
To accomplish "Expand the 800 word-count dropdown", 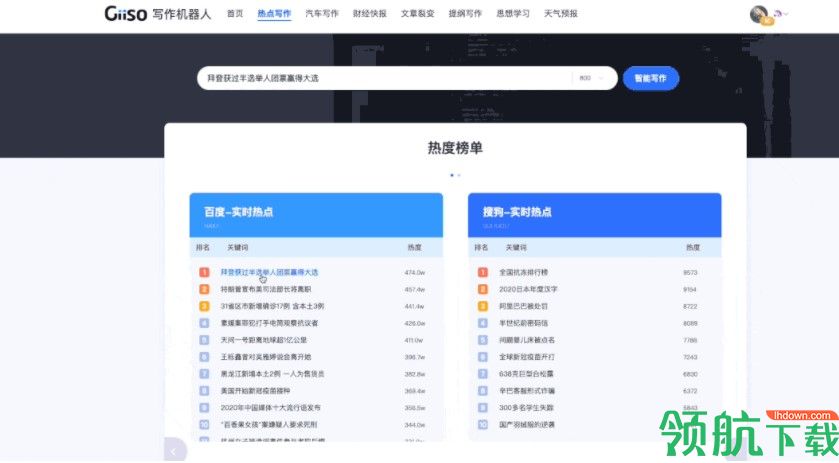I will point(595,78).
